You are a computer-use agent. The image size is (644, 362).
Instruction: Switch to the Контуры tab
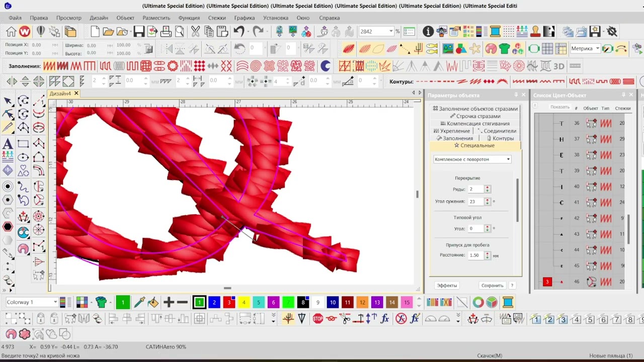(x=500, y=138)
